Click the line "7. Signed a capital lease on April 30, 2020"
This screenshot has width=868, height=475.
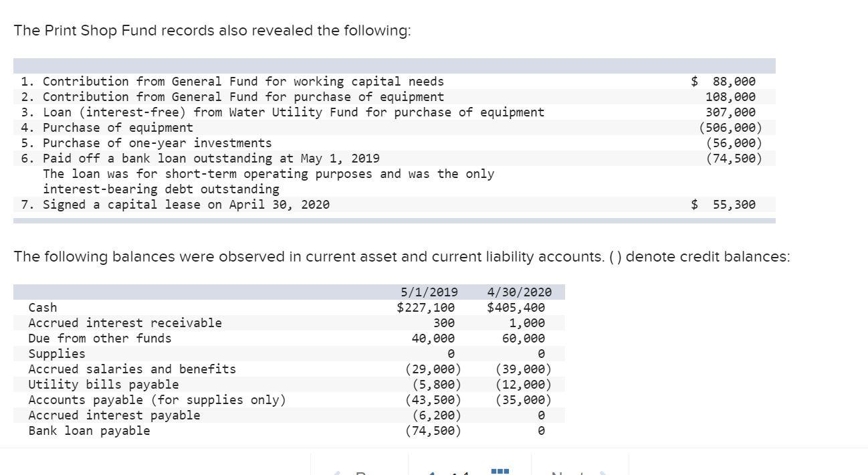click(175, 205)
